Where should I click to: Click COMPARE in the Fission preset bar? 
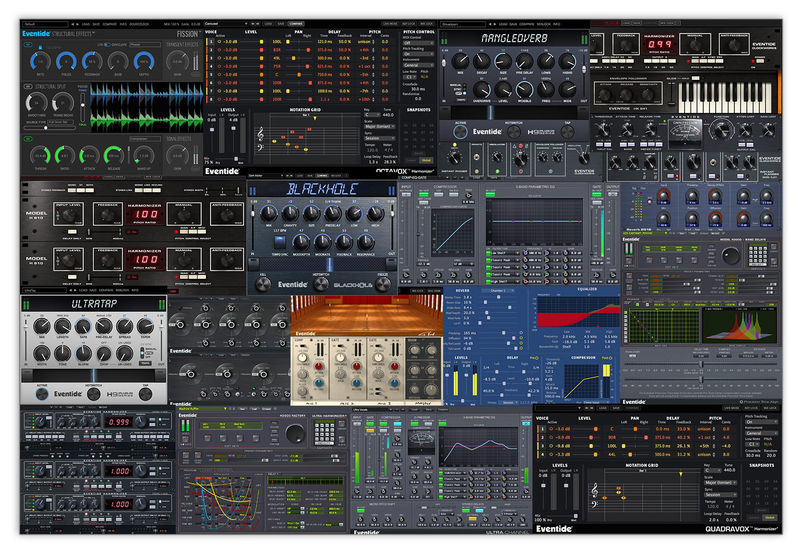click(110, 24)
